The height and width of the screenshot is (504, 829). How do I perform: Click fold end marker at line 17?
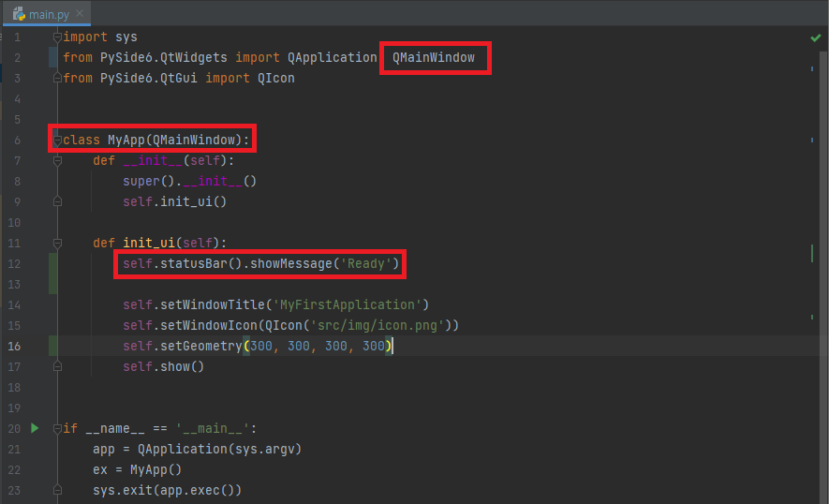pyautogui.click(x=58, y=366)
